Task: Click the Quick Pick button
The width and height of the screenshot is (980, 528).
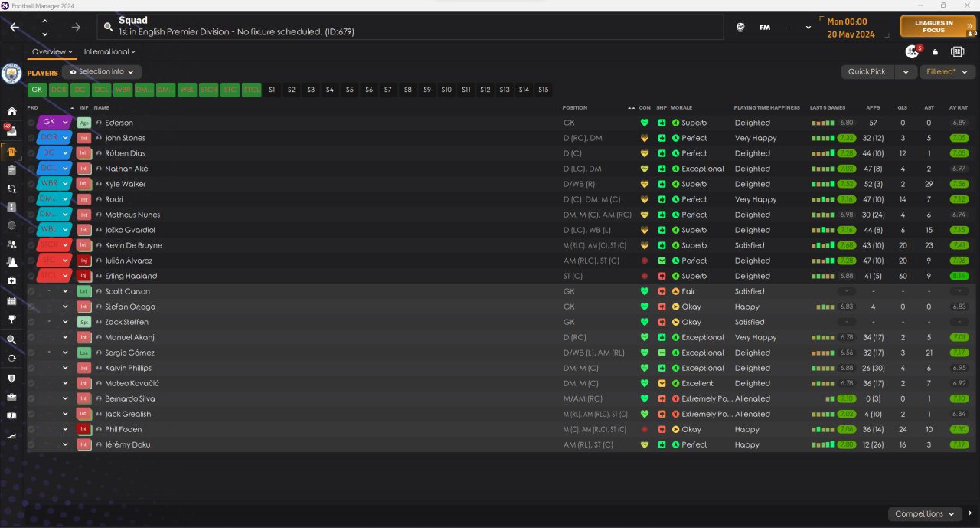Action: click(x=867, y=71)
